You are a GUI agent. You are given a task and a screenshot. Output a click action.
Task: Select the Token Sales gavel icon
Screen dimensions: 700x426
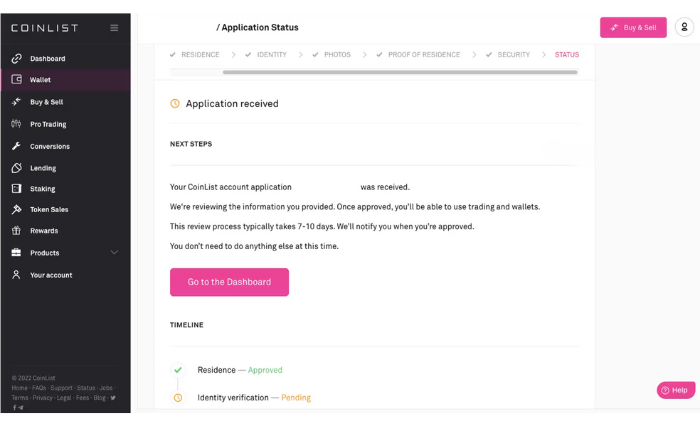[x=17, y=209]
